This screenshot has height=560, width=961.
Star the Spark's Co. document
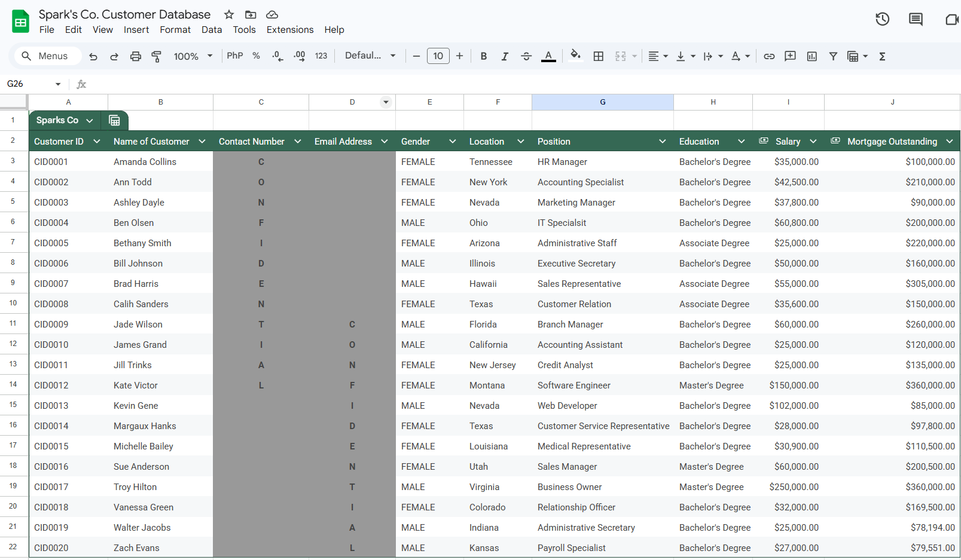point(229,14)
